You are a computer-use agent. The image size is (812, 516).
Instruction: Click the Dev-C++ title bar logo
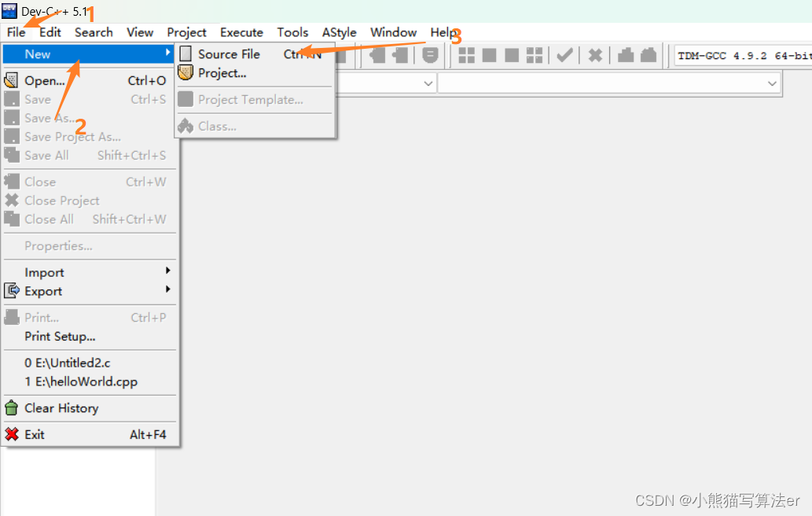click(x=9, y=10)
